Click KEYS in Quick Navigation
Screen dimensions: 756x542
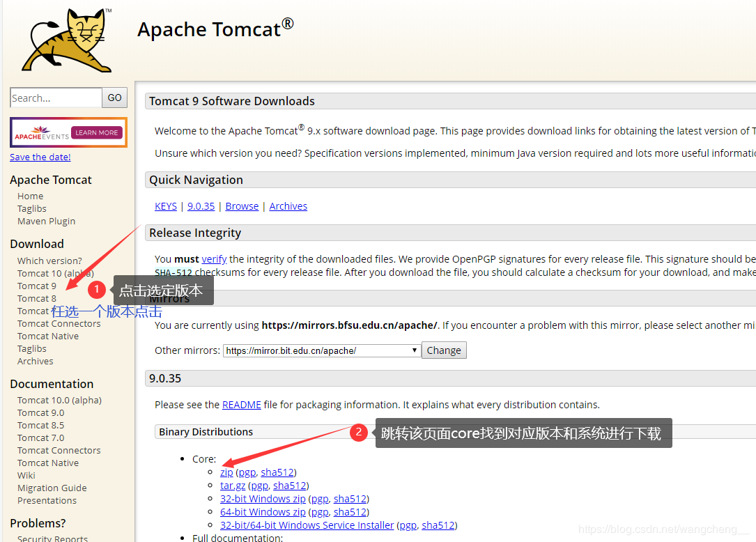(166, 206)
